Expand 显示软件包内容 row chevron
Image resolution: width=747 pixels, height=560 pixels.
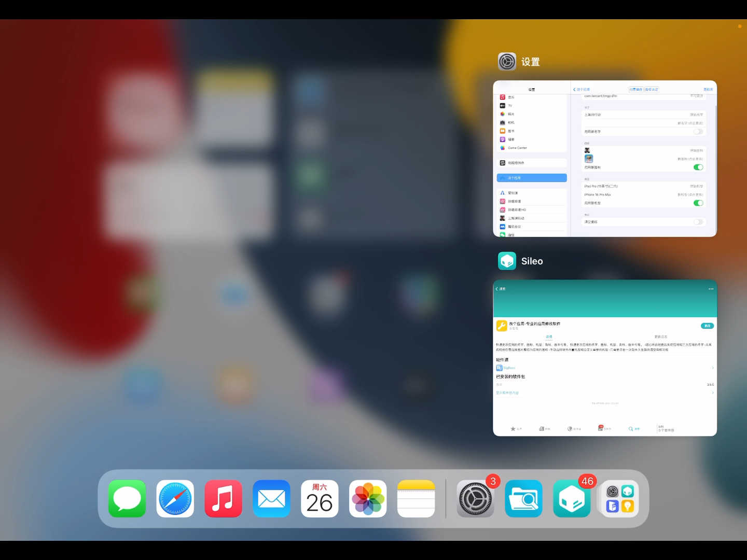pos(713,393)
